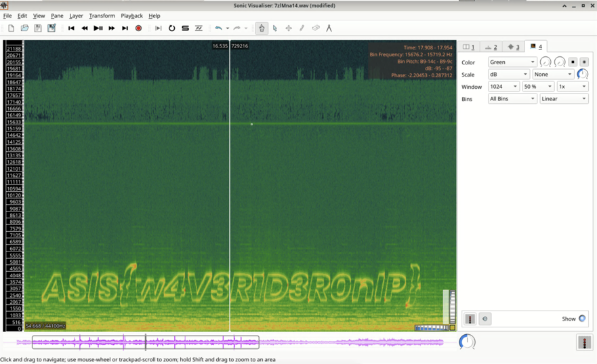This screenshot has width=597, height=364.
Task: Open the Color dropdown set to Green
Action: [x=512, y=62]
